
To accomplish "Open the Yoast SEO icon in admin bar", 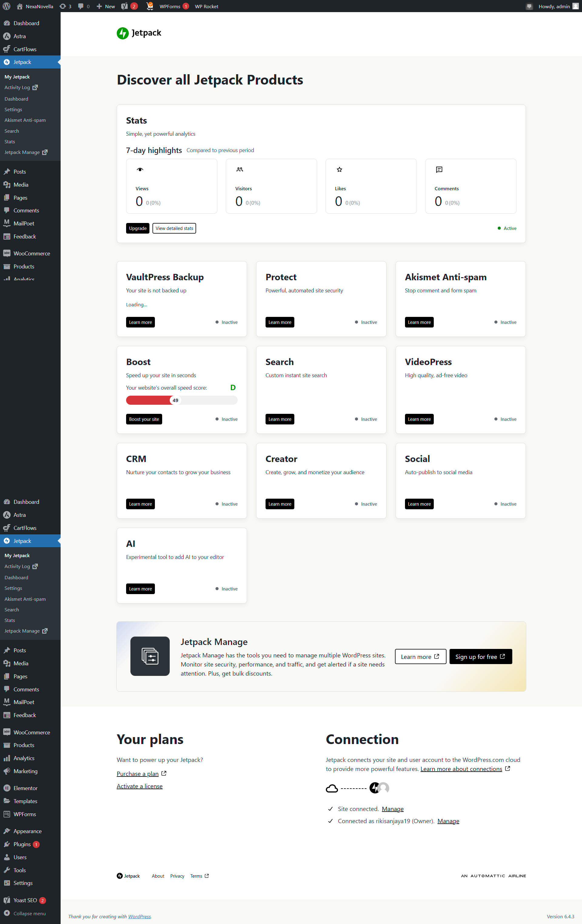I will click(x=124, y=6).
